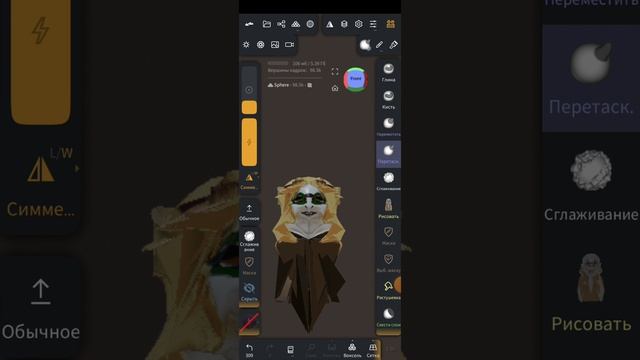
Task: Tap the circular target button above the color swatch
Action: pyautogui.click(x=249, y=90)
